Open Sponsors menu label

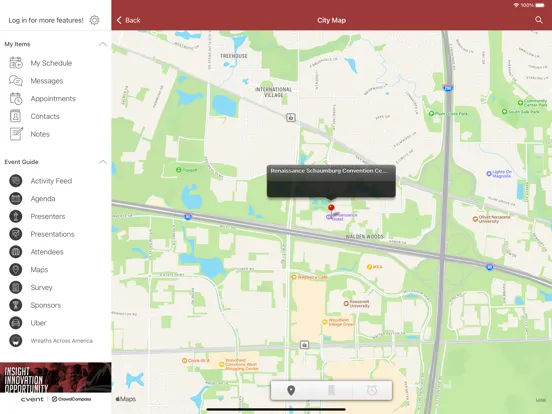[46, 305]
